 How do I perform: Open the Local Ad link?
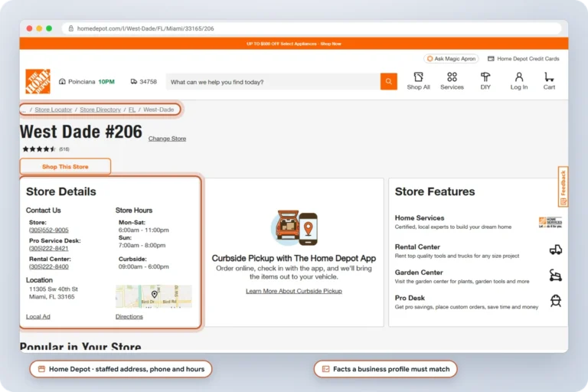click(x=38, y=317)
